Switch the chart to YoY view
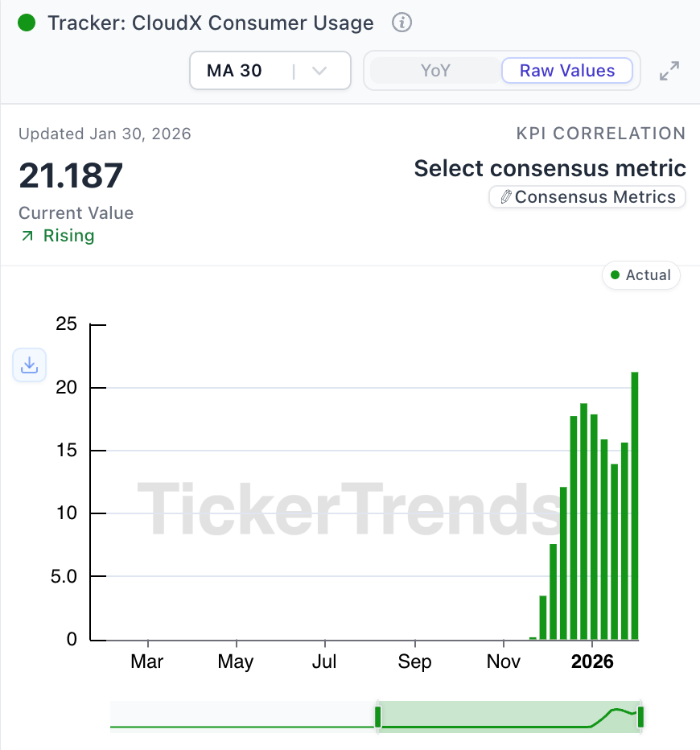 tap(435, 71)
